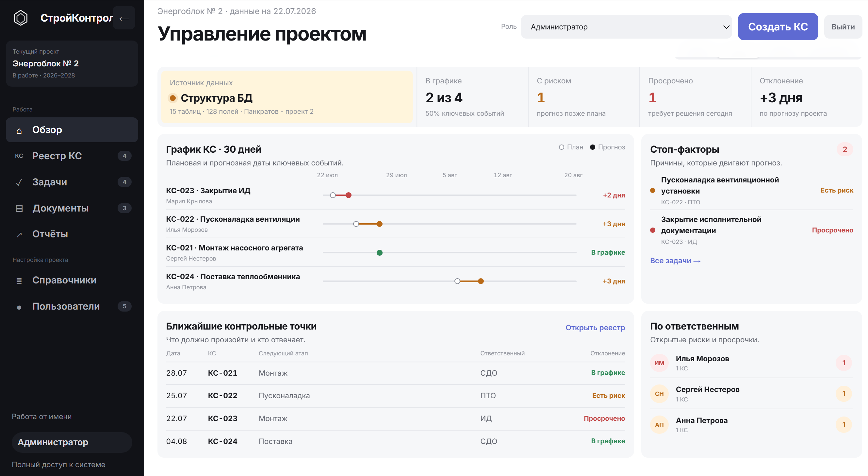868x476 pixels.
Task: Select row КС-022 · Пусконаладка вентиляции
Action: pos(395,224)
